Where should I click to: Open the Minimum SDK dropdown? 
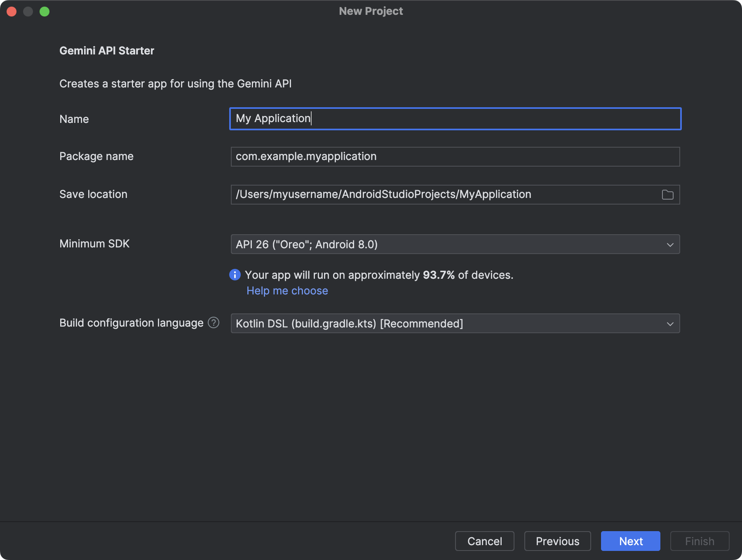[x=455, y=244]
